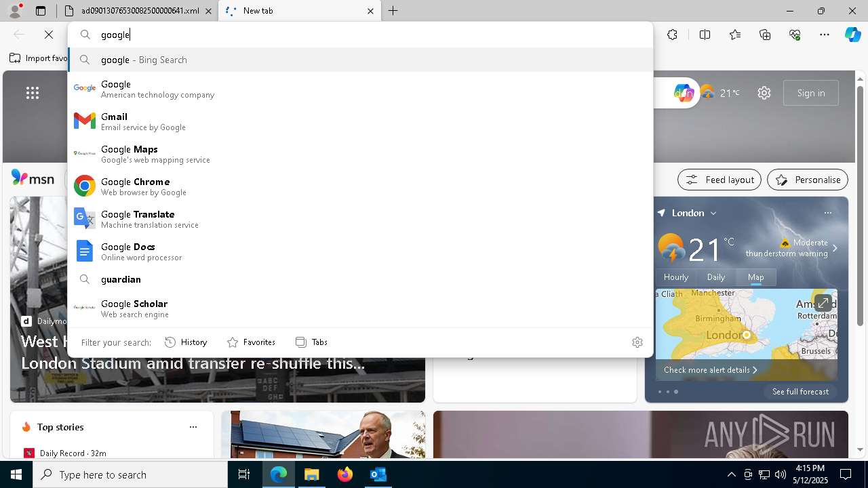The height and width of the screenshot is (488, 868).
Task: Open Settings and more ellipsis menu
Action: (825, 35)
